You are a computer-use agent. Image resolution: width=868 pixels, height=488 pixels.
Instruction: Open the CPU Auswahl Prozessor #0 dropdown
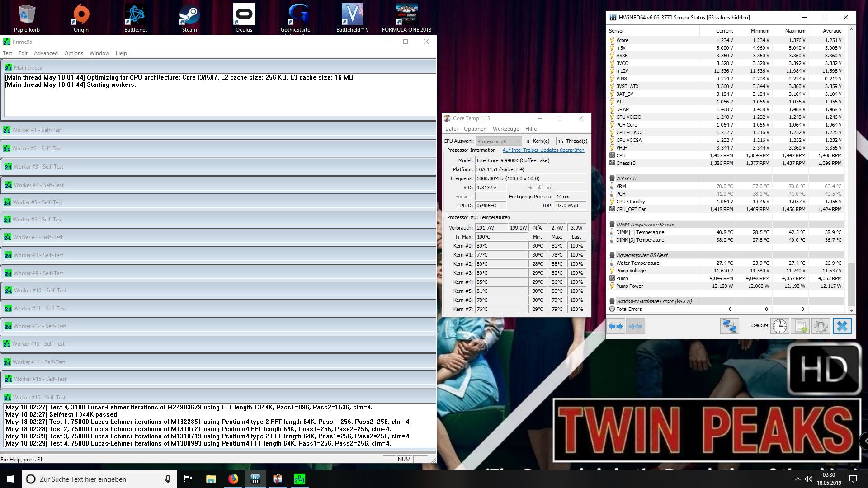(499, 141)
